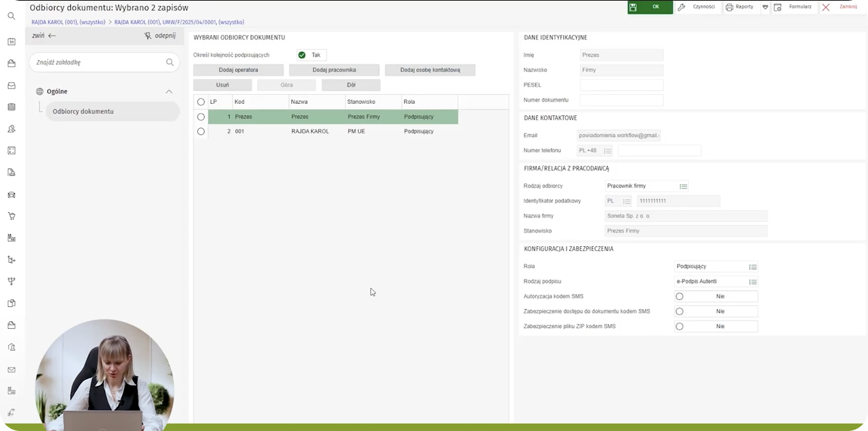Open the inbox tray sidebar icon
The width and height of the screenshot is (868, 431).
(x=11, y=85)
